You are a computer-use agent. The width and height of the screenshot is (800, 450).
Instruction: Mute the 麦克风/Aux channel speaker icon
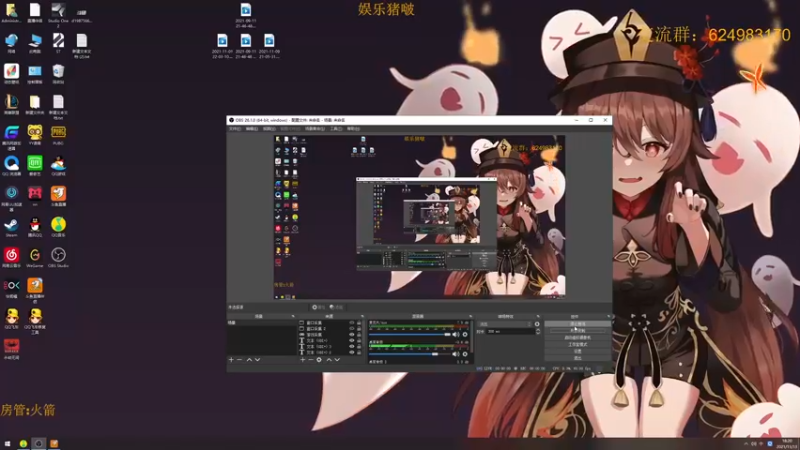pyautogui.click(x=456, y=335)
